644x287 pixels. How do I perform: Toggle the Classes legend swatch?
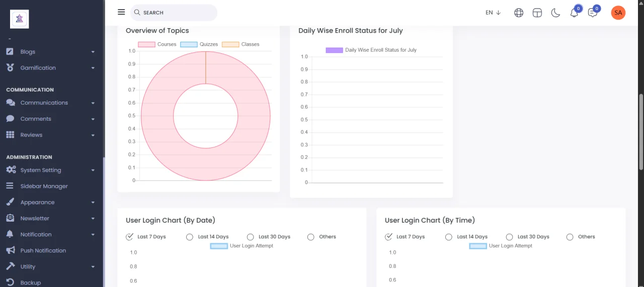230,44
